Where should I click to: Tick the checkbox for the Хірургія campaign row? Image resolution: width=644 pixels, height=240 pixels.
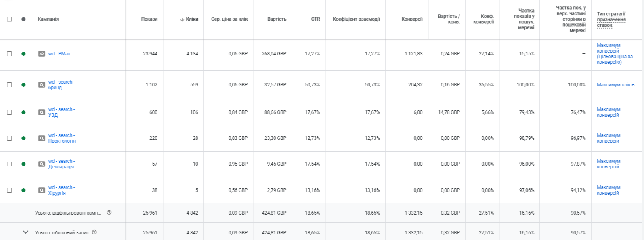9,190
